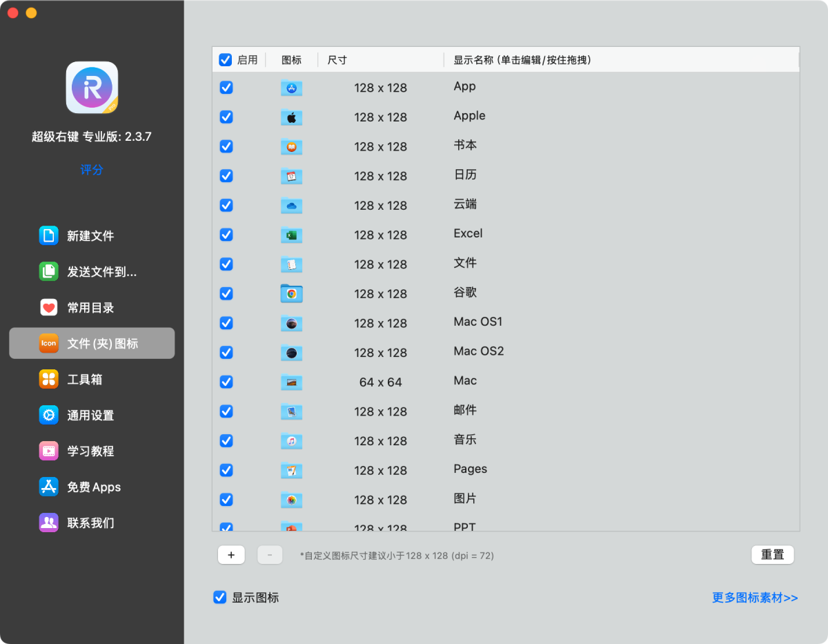The width and height of the screenshot is (828, 644).
Task: Click the 64 x 64 size cell
Action: (381, 382)
